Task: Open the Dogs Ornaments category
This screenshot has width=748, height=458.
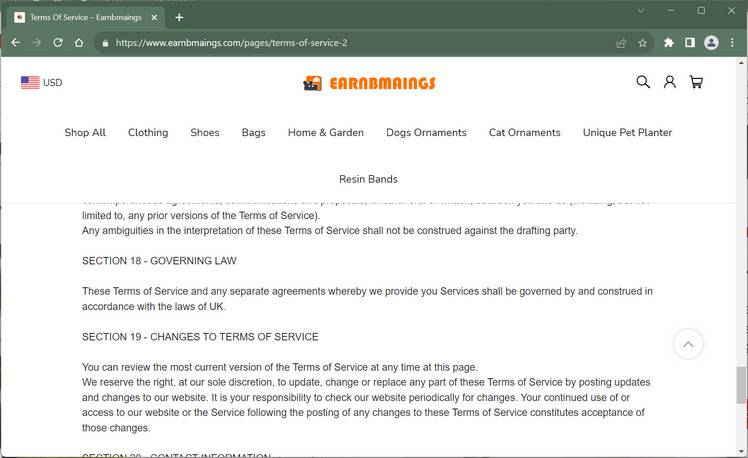Action: point(426,133)
